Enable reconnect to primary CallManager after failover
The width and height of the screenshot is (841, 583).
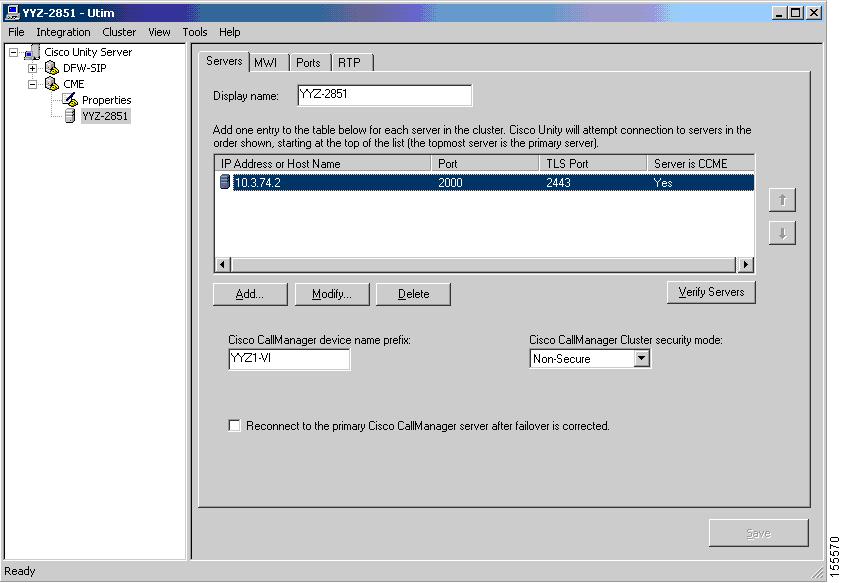[x=233, y=425]
